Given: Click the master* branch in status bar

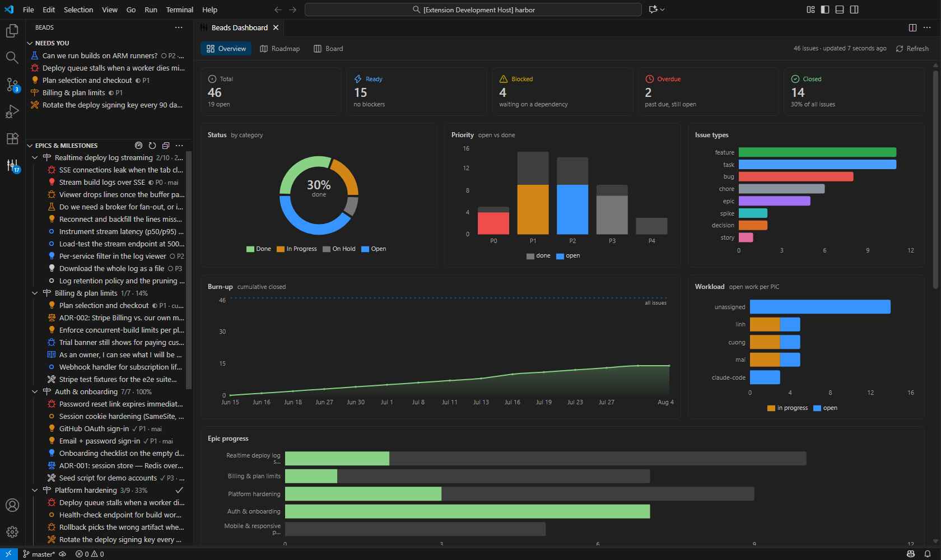Looking at the screenshot, I should coord(39,554).
